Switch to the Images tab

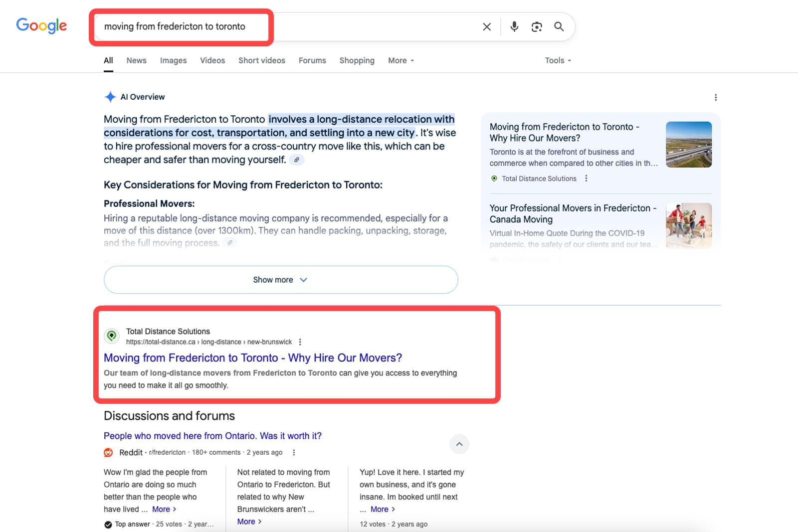pos(173,60)
